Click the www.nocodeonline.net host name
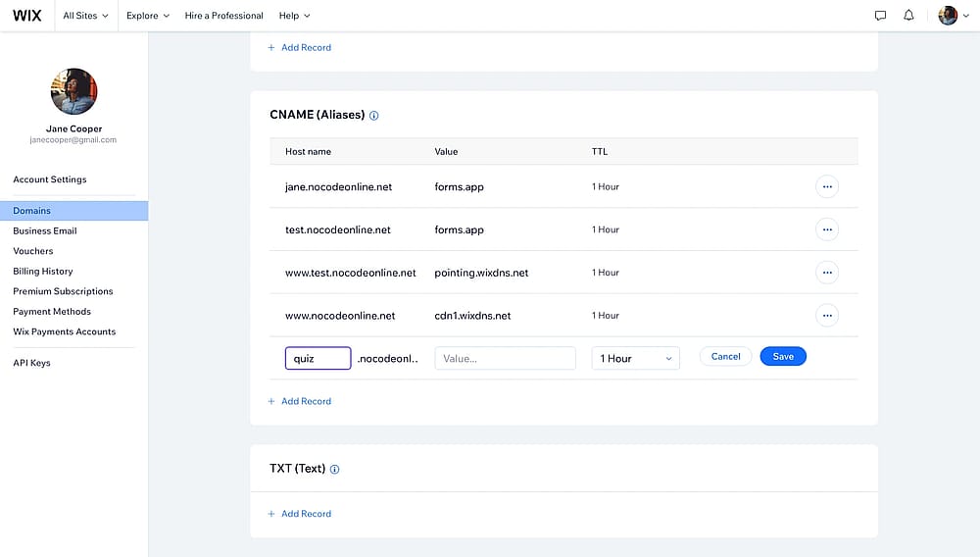 coord(340,316)
